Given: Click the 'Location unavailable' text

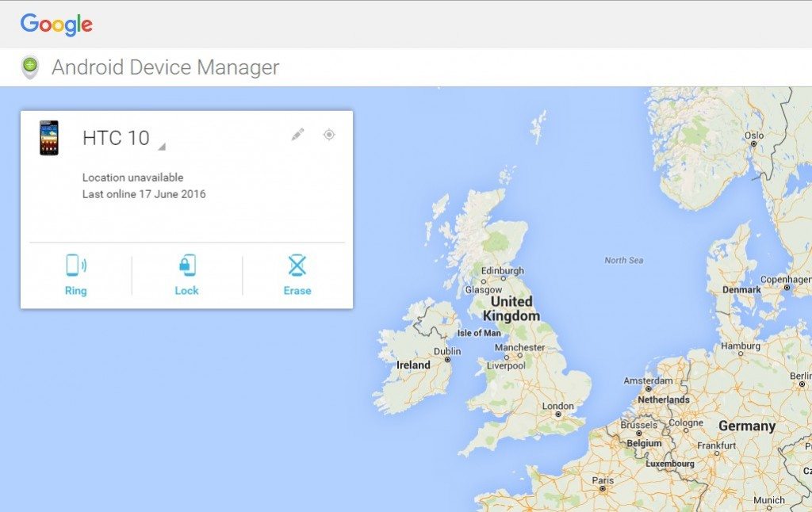Looking at the screenshot, I should (132, 178).
